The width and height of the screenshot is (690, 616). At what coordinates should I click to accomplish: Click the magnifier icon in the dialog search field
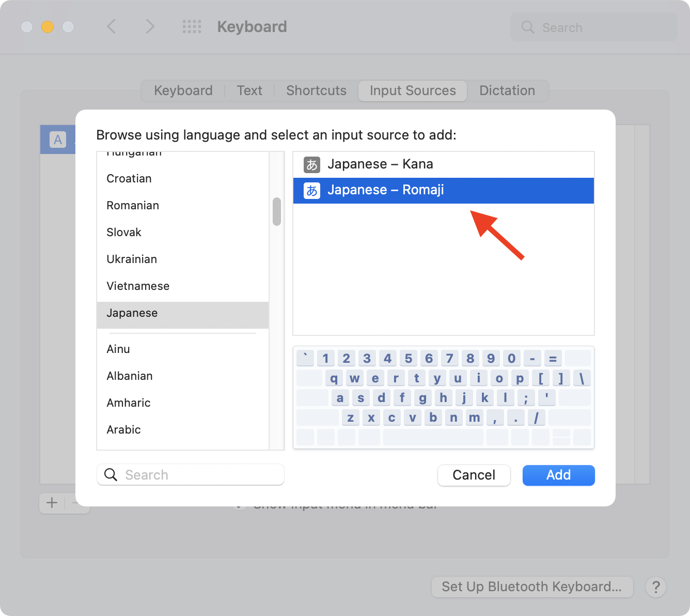click(x=111, y=474)
